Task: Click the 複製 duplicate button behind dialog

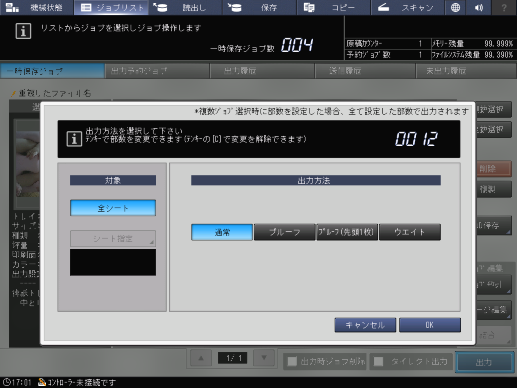Action: point(494,190)
